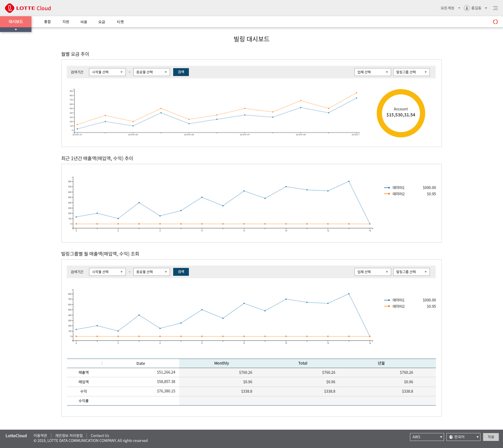The width and height of the screenshot is (503, 448).
Task: Open 시작월 선택 in billing group section
Action: [x=107, y=272]
